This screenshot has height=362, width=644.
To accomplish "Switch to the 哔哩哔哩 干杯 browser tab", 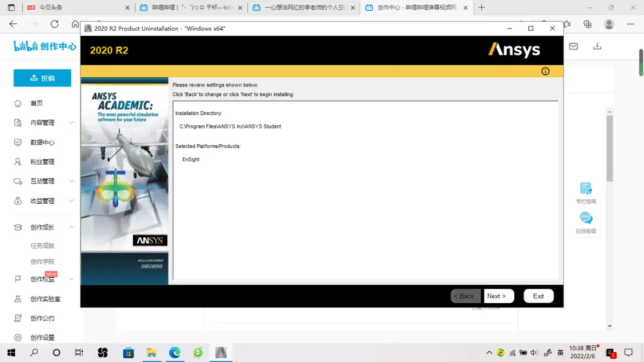I will point(191,8).
